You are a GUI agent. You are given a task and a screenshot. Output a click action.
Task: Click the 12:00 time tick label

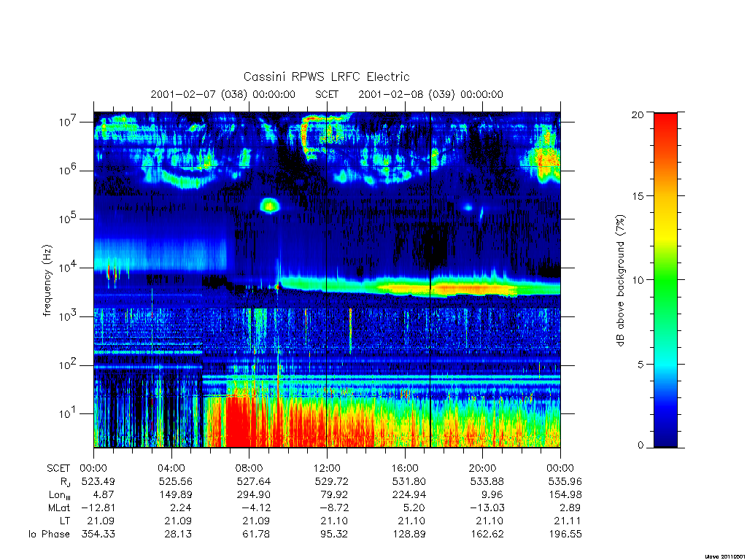(327, 468)
